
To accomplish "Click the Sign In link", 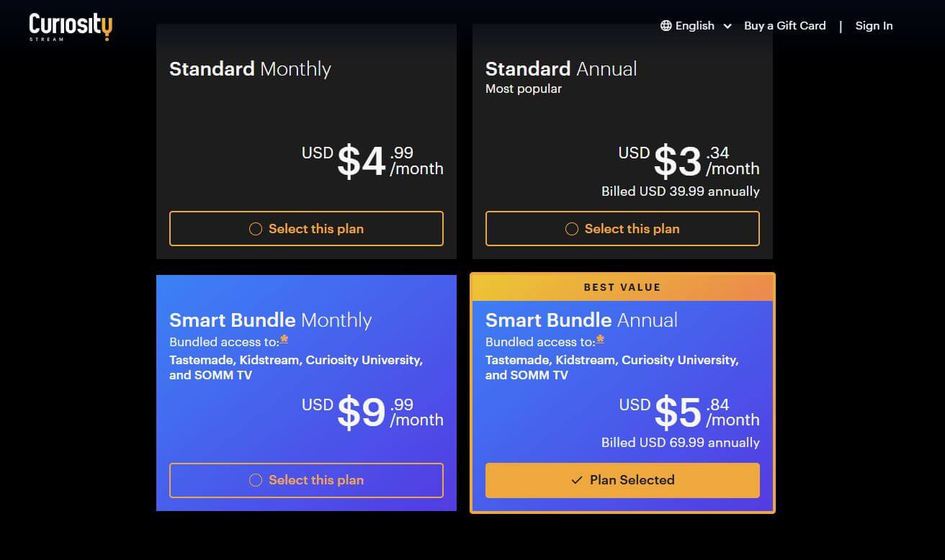I will [874, 25].
